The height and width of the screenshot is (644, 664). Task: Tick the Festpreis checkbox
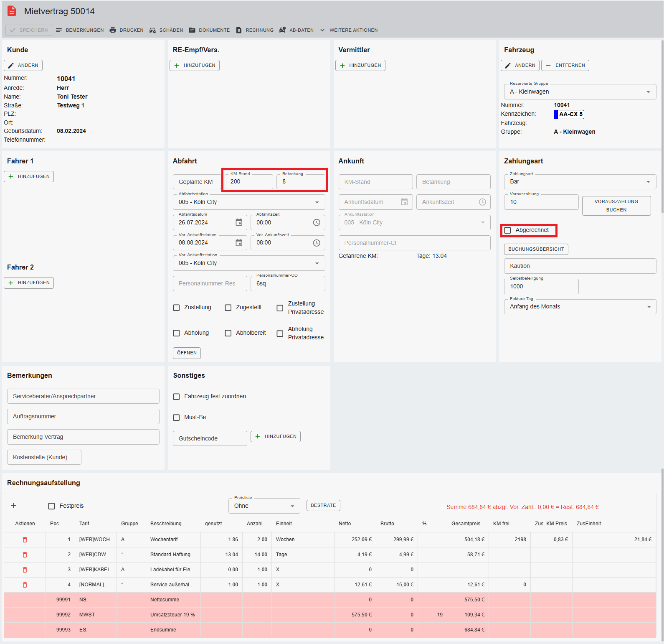coord(52,506)
